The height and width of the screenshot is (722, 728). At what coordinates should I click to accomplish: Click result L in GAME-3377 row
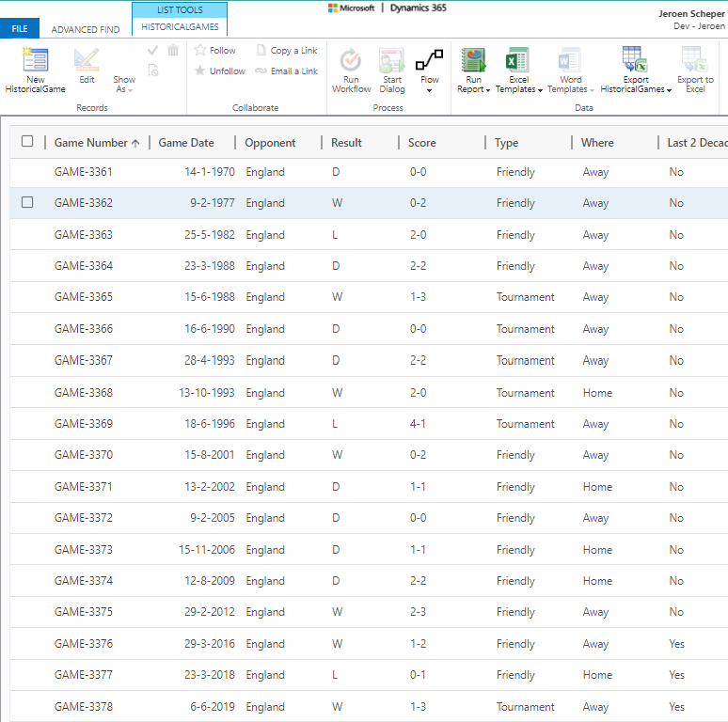pyautogui.click(x=334, y=675)
